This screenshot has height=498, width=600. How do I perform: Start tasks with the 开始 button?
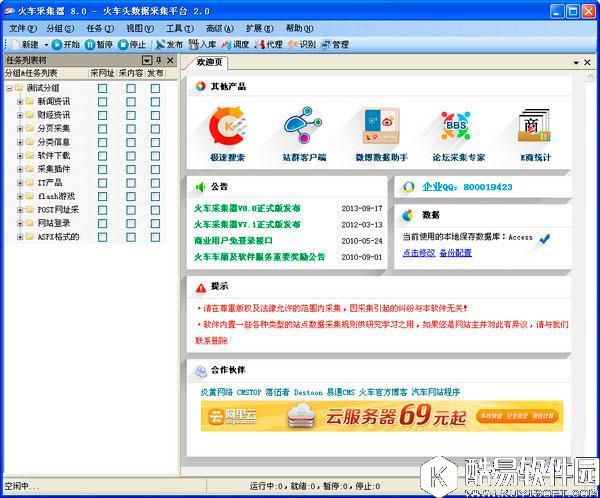pyautogui.click(x=65, y=44)
